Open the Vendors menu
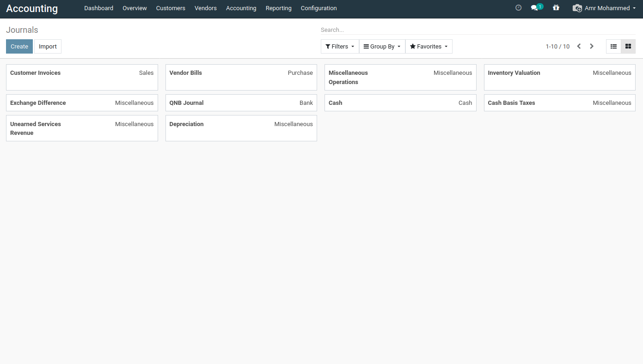Screen dimensions: 643x364 (206, 8)
